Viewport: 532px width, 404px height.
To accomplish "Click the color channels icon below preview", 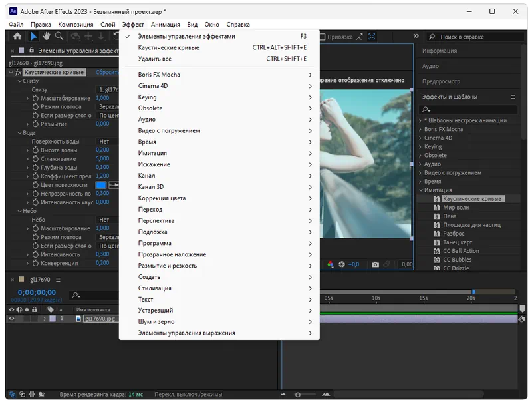I will coord(331,264).
